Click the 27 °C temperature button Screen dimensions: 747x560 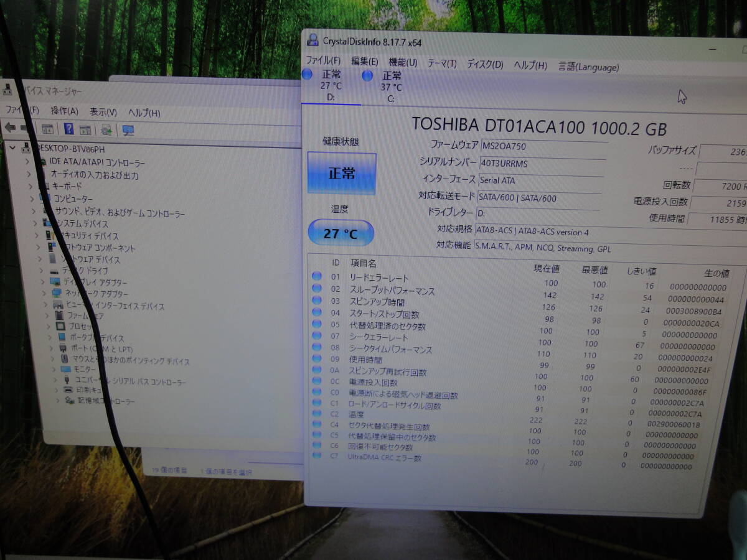click(341, 233)
